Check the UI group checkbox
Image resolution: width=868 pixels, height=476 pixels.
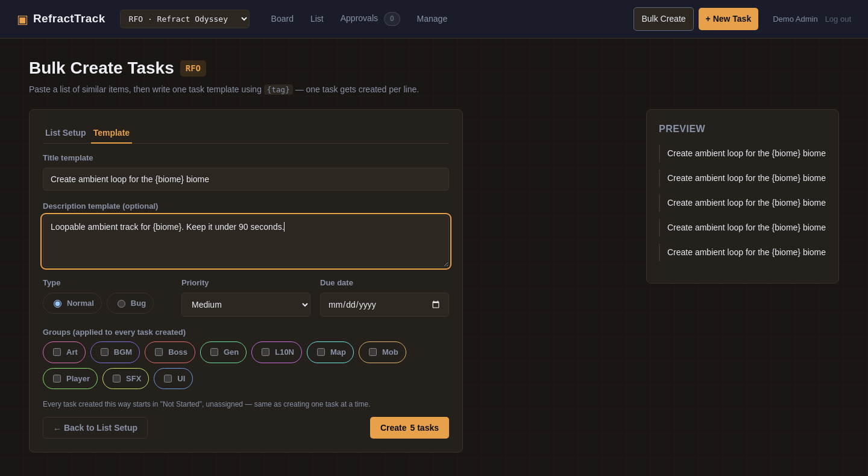(x=168, y=379)
